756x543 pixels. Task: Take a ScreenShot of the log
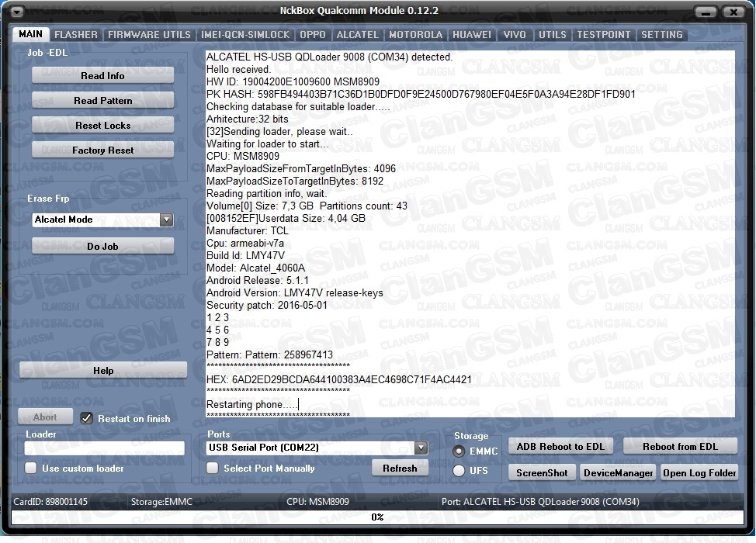click(x=542, y=473)
